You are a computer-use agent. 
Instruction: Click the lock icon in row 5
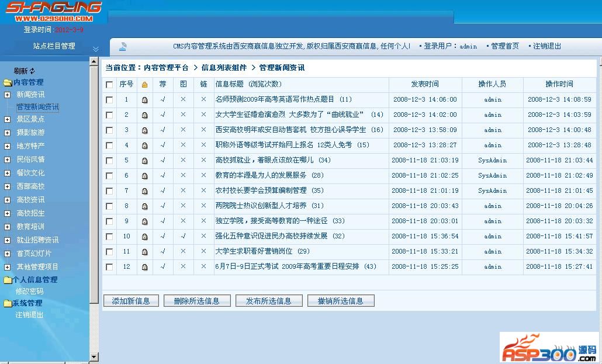point(145,161)
